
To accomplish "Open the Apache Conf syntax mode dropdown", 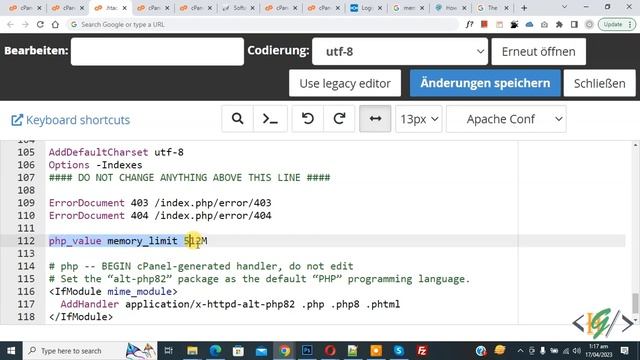I will (x=506, y=119).
